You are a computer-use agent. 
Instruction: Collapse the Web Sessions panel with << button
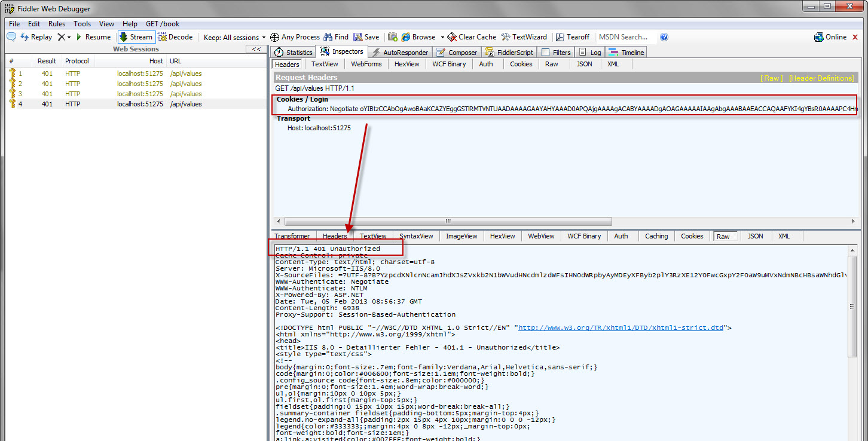point(256,50)
